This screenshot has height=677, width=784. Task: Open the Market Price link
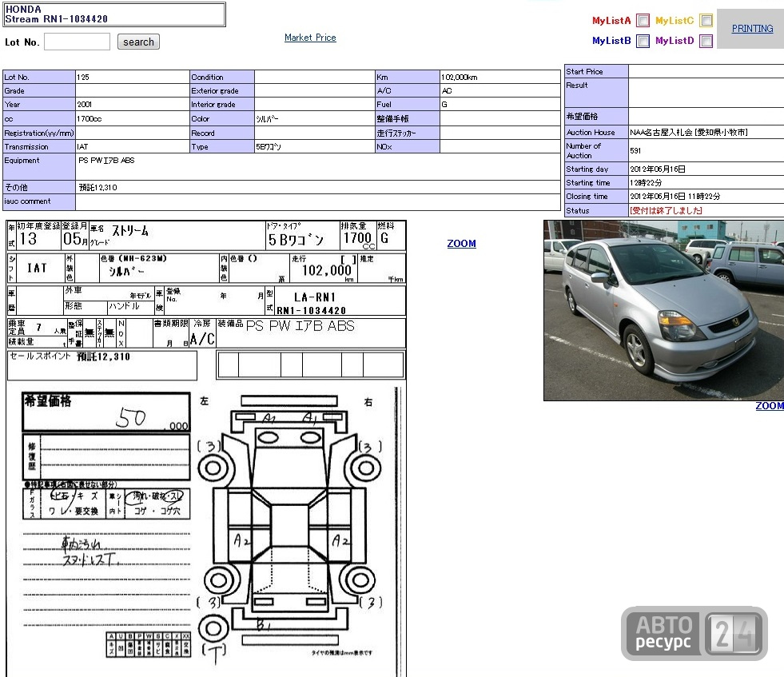tap(310, 38)
